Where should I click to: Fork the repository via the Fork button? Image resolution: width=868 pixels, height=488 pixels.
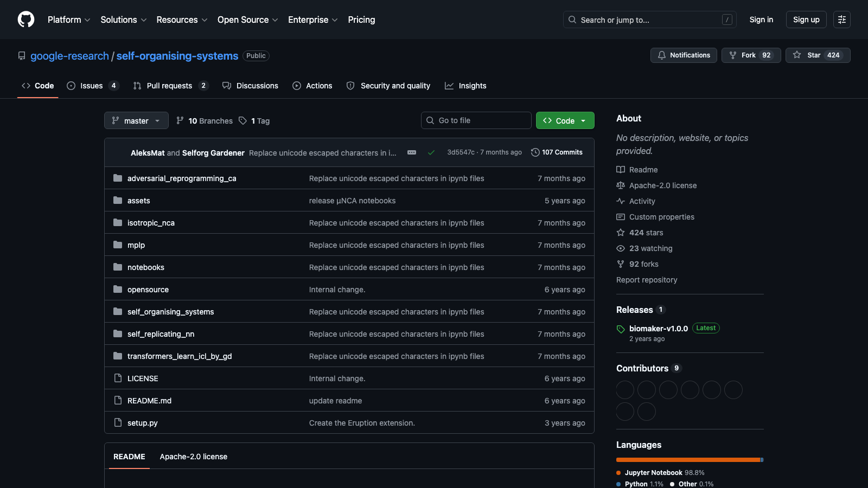pos(751,55)
